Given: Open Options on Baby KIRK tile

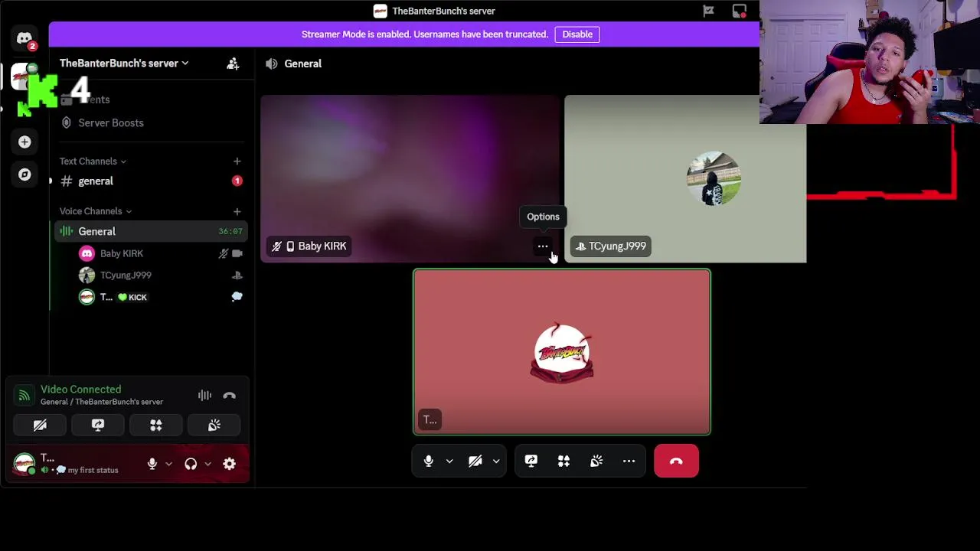Looking at the screenshot, I should tap(542, 246).
